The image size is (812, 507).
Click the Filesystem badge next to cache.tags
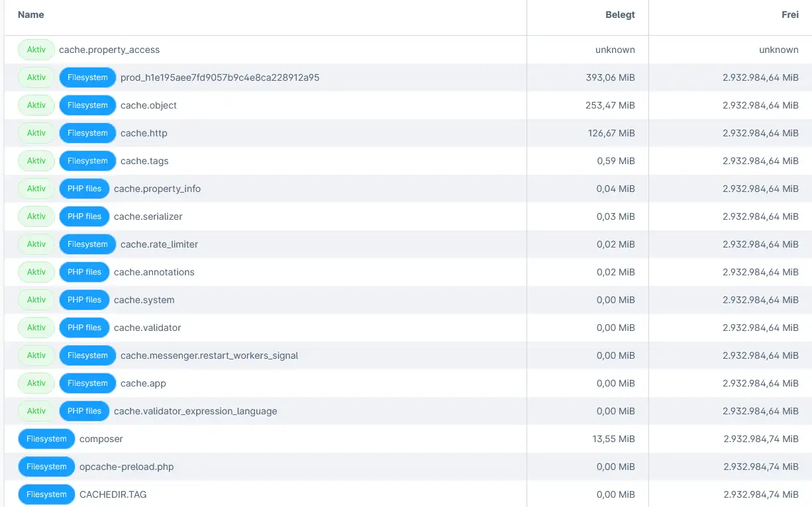(x=87, y=161)
